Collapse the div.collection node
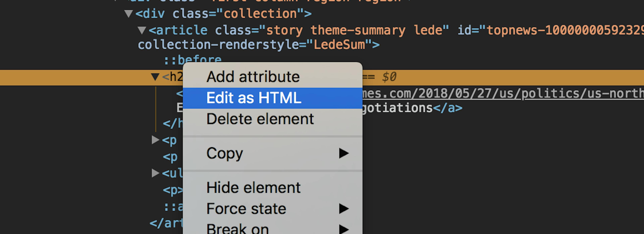 [x=128, y=13]
